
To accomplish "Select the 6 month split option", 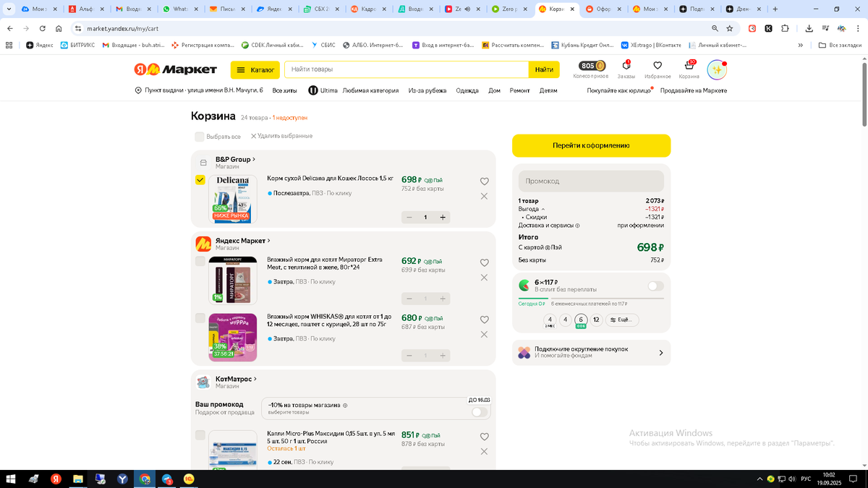I will click(581, 320).
